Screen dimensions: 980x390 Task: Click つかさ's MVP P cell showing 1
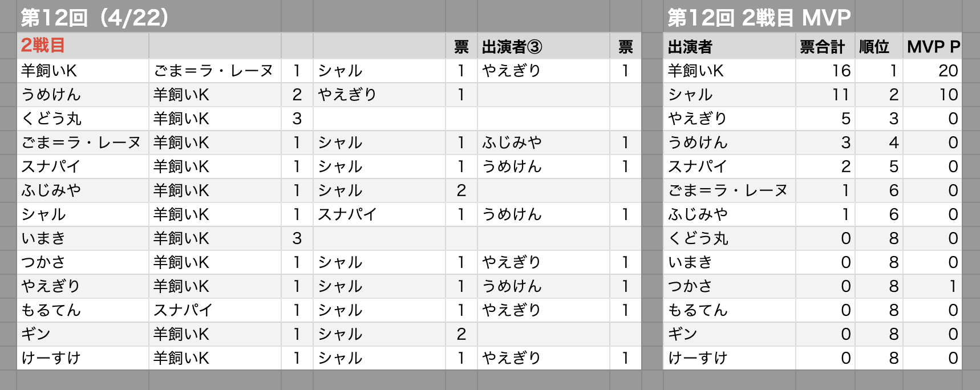[933, 286]
